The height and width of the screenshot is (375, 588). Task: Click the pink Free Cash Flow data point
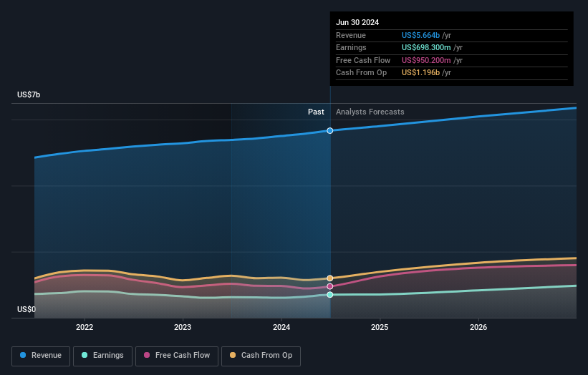tap(330, 286)
